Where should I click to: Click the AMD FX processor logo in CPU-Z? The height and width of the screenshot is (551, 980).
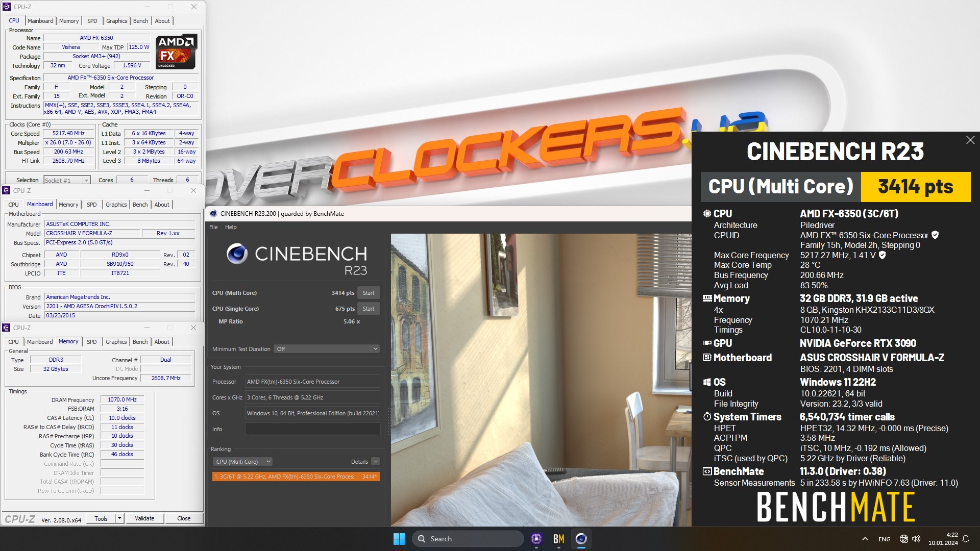[x=176, y=52]
